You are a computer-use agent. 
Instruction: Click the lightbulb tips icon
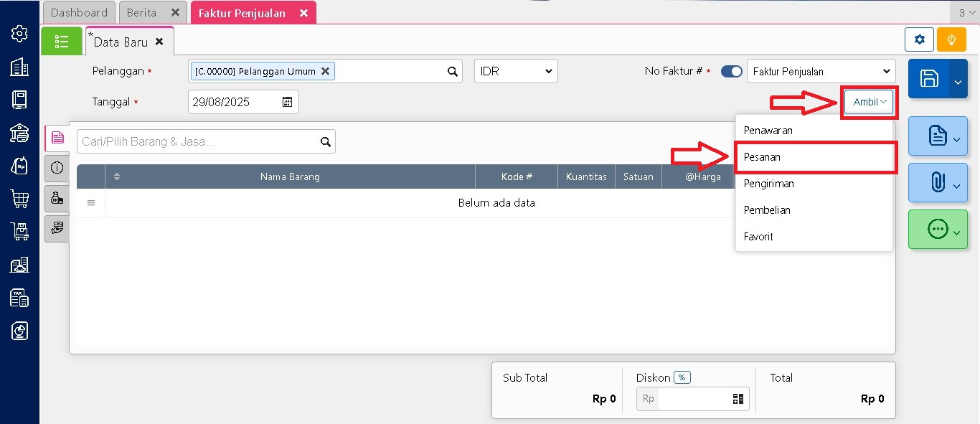pyautogui.click(x=951, y=39)
